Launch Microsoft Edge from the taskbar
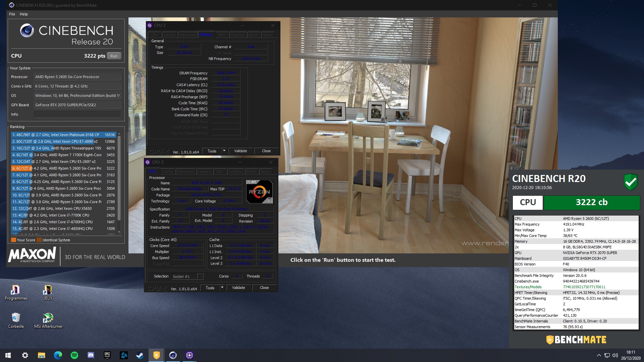Screen dimensions: 644x362 pyautogui.click(x=58, y=355)
